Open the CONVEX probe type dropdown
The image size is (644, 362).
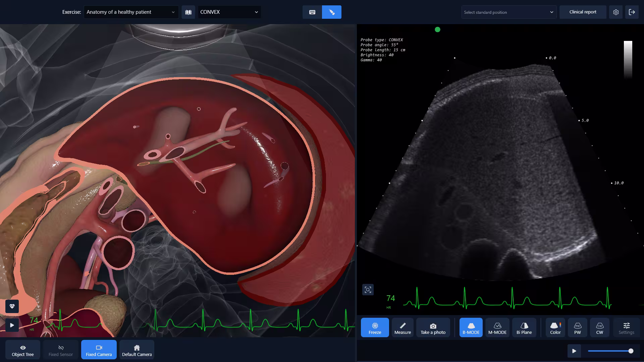229,12
